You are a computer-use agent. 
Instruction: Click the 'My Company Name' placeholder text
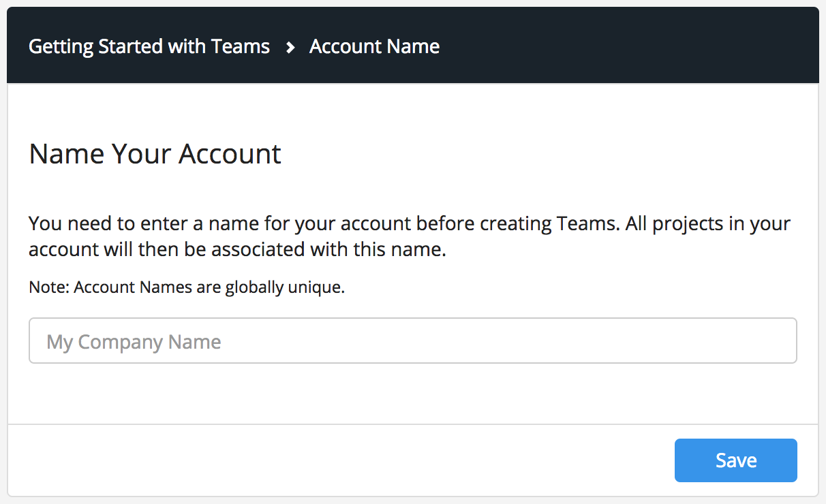click(134, 341)
